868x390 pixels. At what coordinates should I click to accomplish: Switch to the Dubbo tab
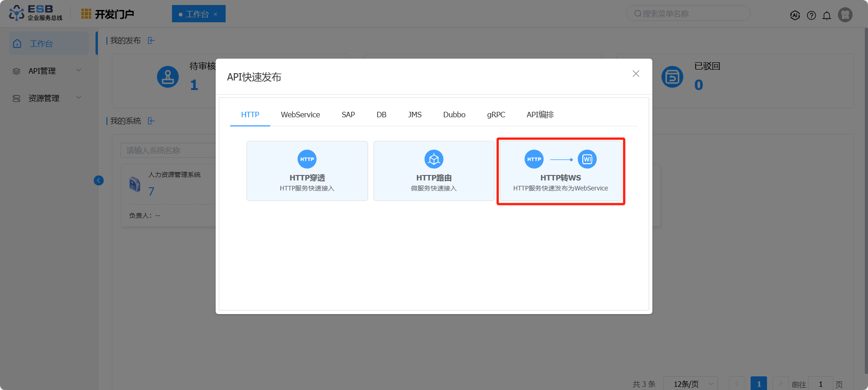click(454, 115)
